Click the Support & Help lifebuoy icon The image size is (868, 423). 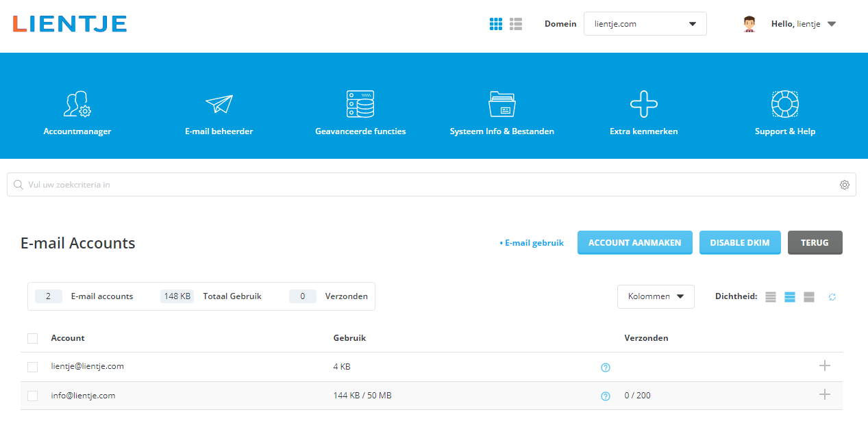tap(785, 105)
